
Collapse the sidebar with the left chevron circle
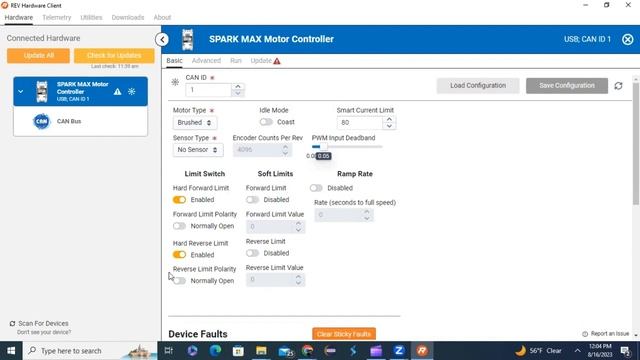[x=162, y=40]
